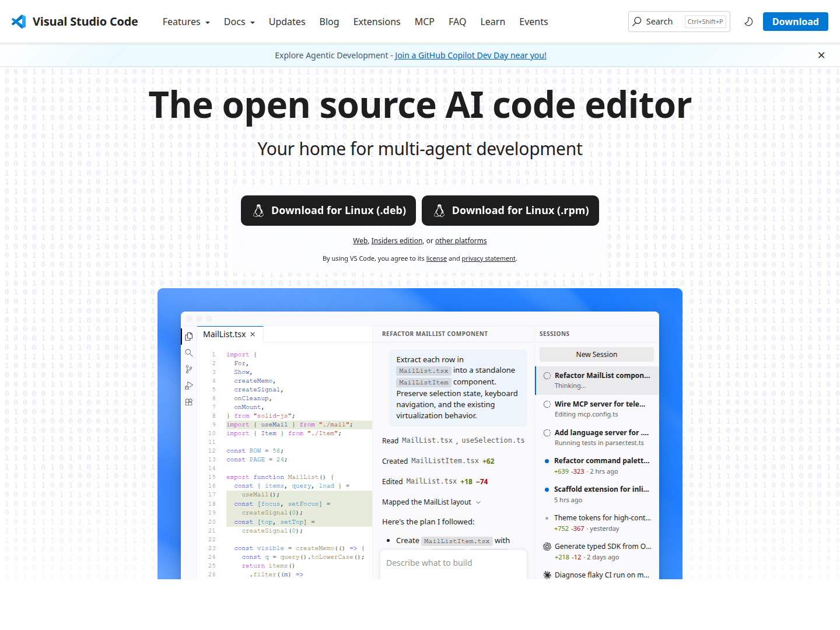Click the Add language server session status circle
Image resolution: width=840 pixels, height=630 pixels.
pyautogui.click(x=547, y=433)
